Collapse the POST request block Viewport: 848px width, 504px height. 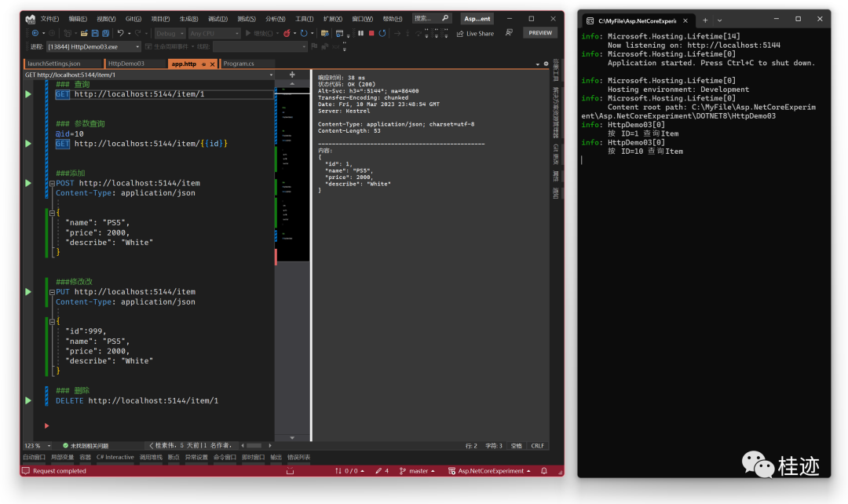click(x=52, y=184)
